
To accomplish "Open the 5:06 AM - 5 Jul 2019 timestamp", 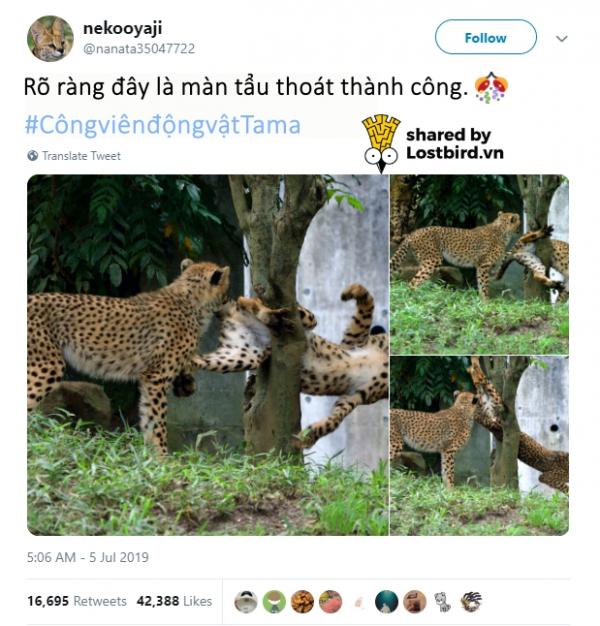I will 88,557.
